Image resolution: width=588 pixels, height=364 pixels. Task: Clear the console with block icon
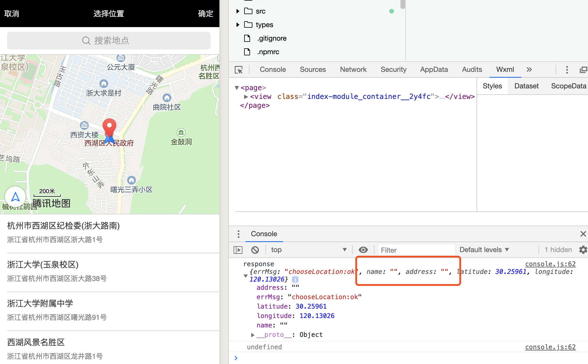[x=255, y=250]
